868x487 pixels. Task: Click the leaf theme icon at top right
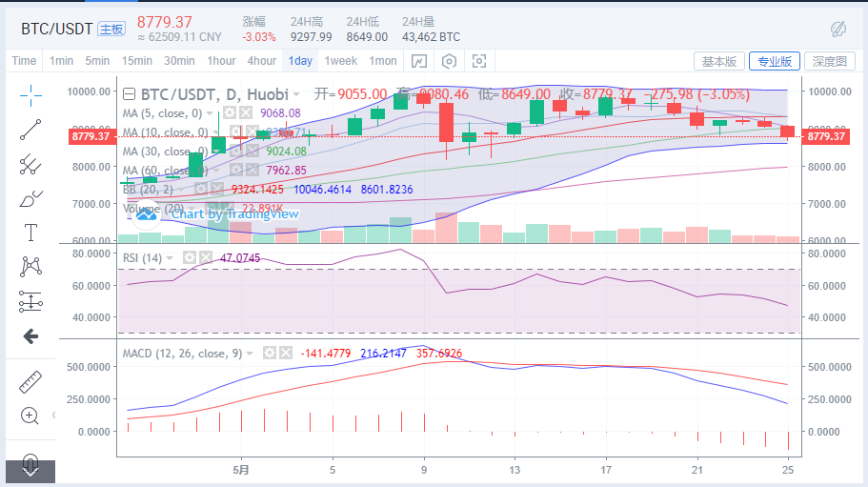pyautogui.click(x=838, y=29)
